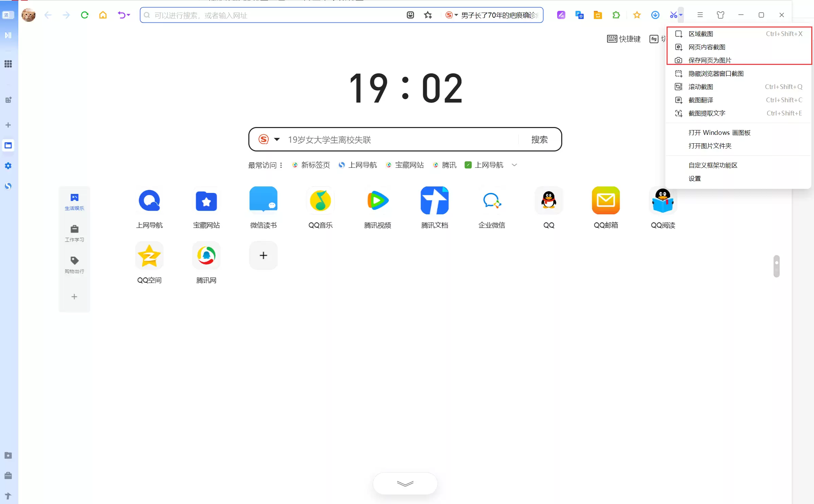814x504 pixels.
Task: Select 隐藏浏览器窗口截图 option
Action: 739,74
